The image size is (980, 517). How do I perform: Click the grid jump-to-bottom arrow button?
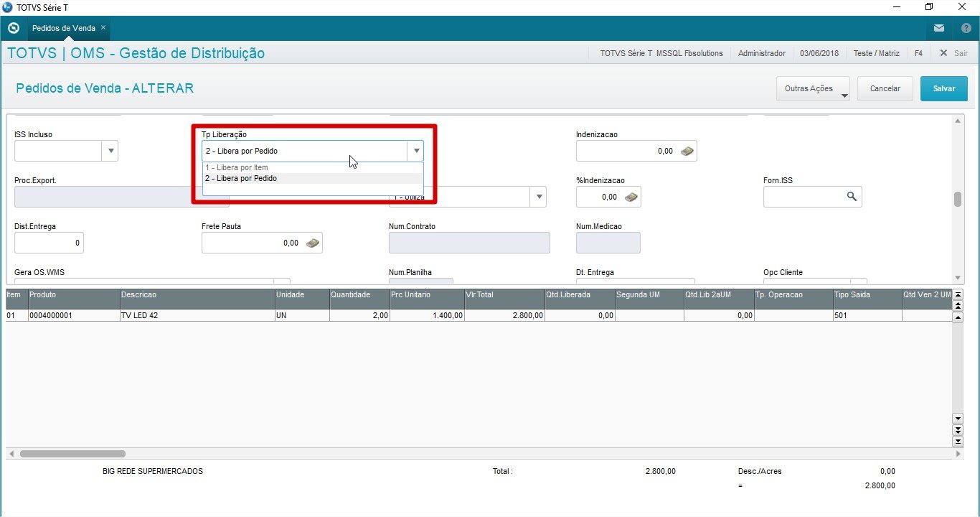click(x=958, y=441)
